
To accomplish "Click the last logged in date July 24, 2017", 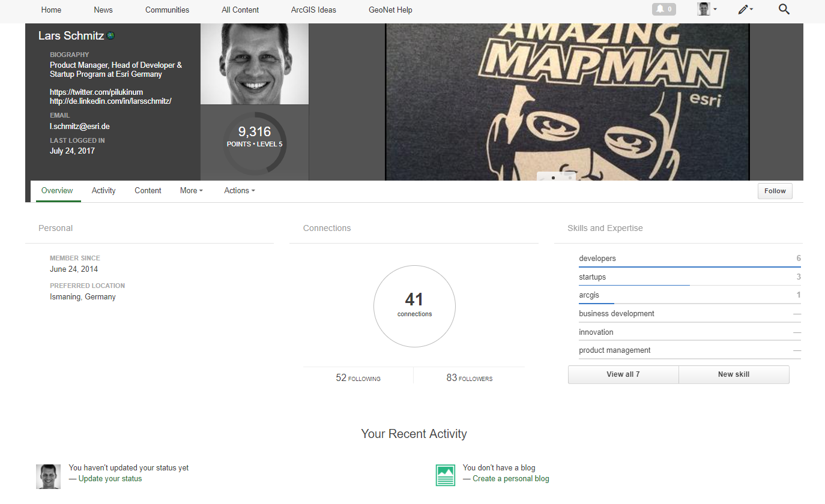I will pyautogui.click(x=72, y=151).
